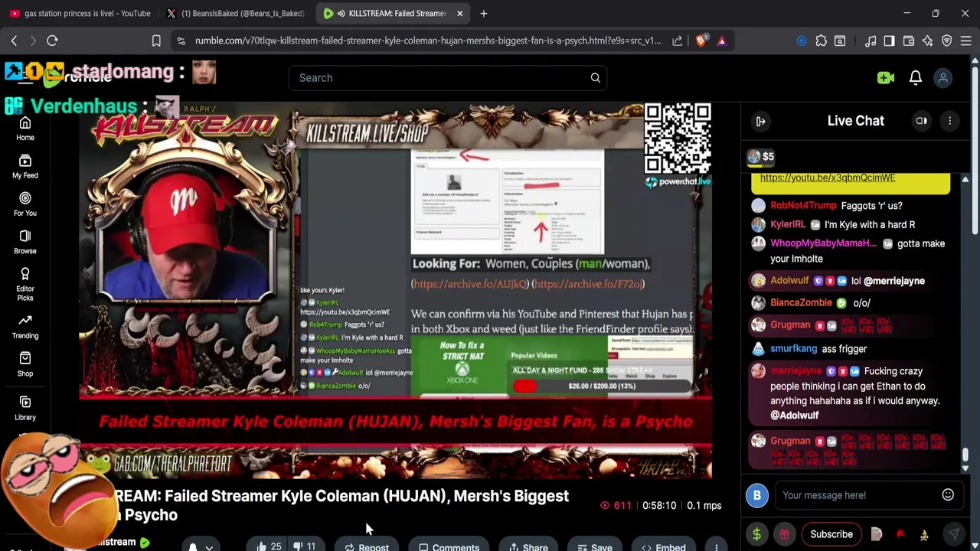The image size is (980, 551).
Task: Collapse the Live Chat panel arrow icon
Action: pos(760,121)
